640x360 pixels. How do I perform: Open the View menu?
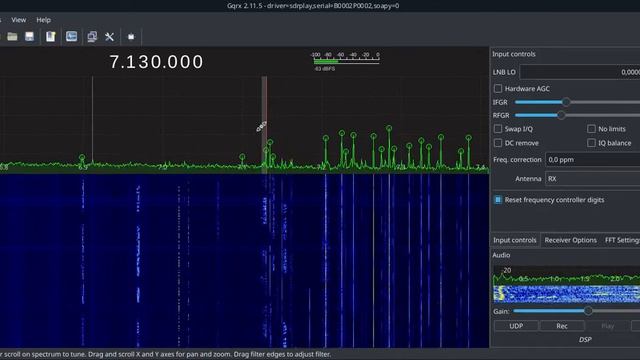(19, 20)
